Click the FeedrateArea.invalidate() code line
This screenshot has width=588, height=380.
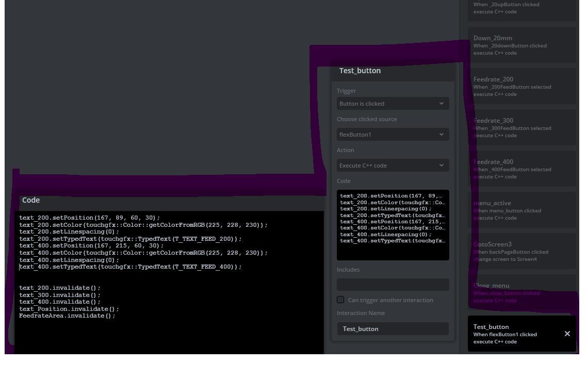coord(67,316)
